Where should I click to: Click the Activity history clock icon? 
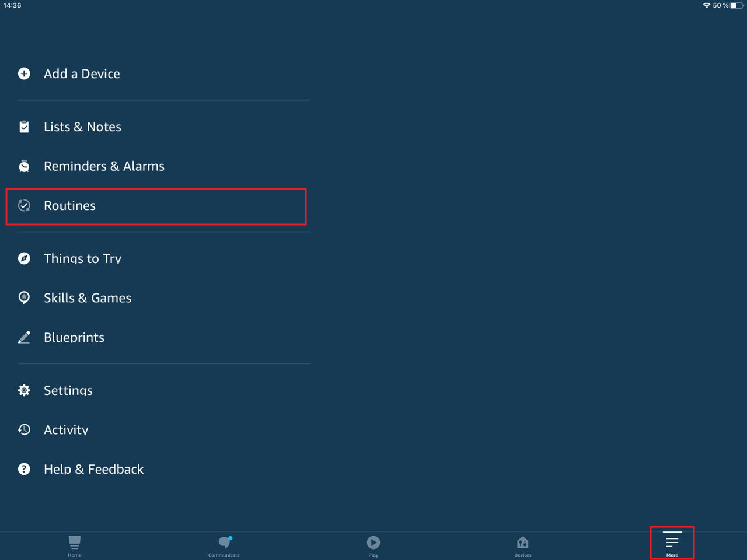point(24,429)
